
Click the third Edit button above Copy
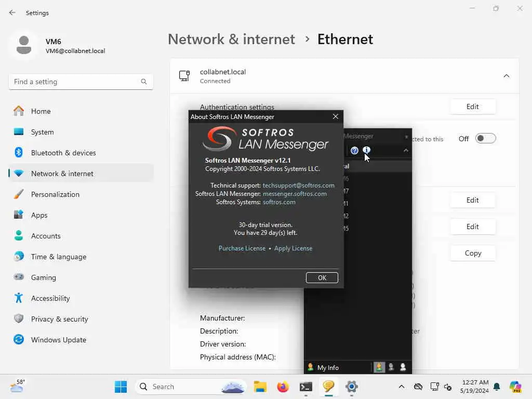[473, 227]
